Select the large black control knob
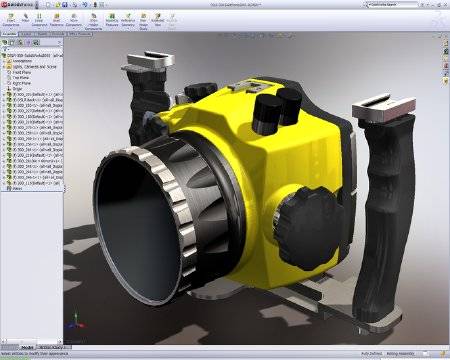This screenshot has width=450, height=360. pos(307,228)
